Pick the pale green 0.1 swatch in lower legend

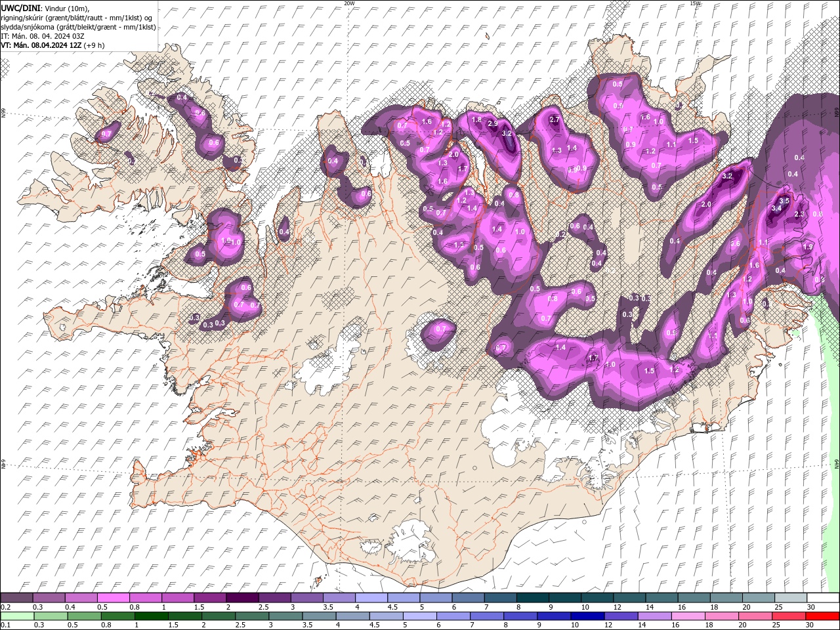17,616
